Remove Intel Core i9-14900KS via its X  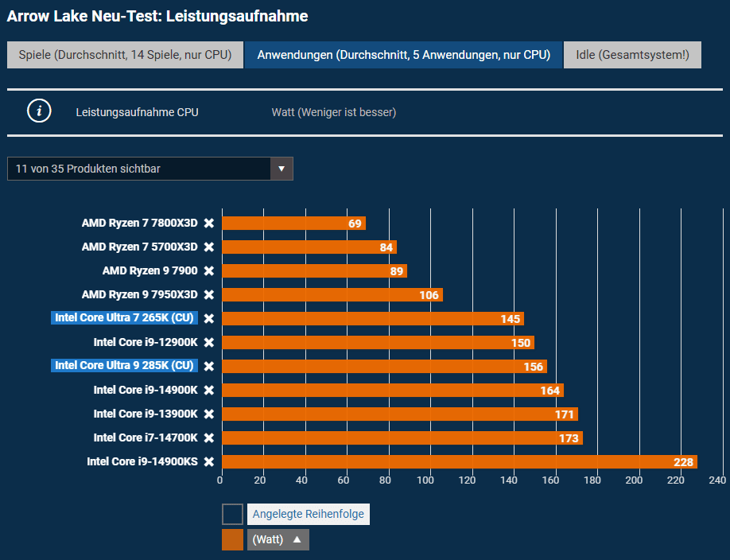(x=209, y=461)
